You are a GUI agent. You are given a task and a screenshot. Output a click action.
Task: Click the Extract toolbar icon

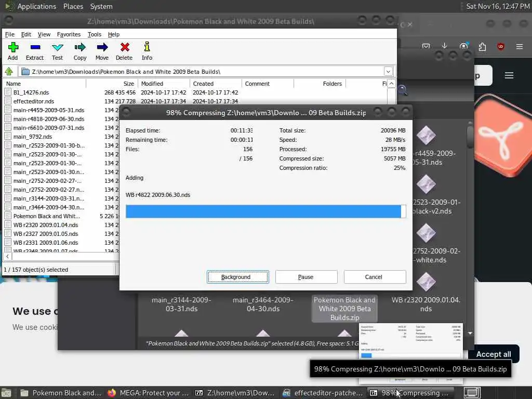pyautogui.click(x=35, y=51)
